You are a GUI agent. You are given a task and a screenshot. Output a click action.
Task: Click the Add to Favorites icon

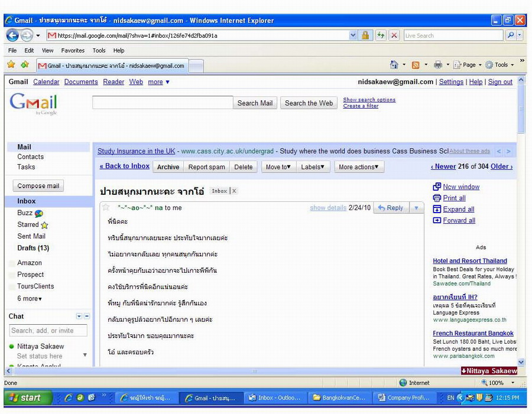(25, 64)
